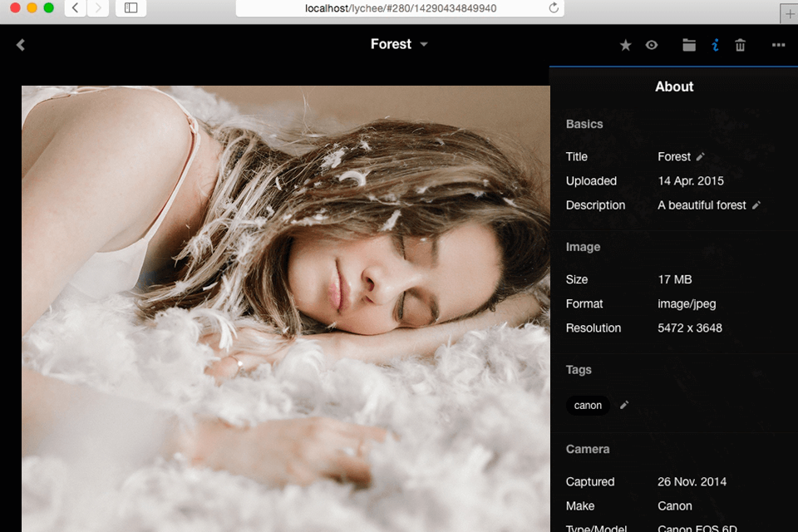The image size is (798, 532).
Task: Show the browser sidebar
Action: tap(131, 7)
